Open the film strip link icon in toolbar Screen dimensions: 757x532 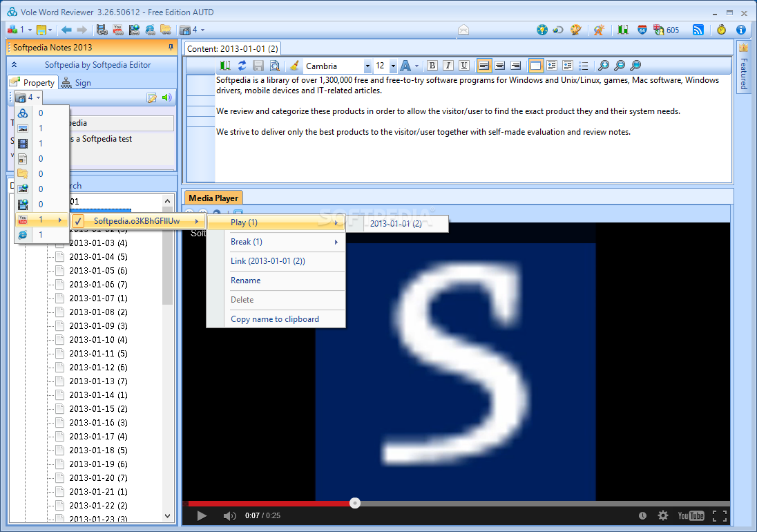click(x=102, y=30)
